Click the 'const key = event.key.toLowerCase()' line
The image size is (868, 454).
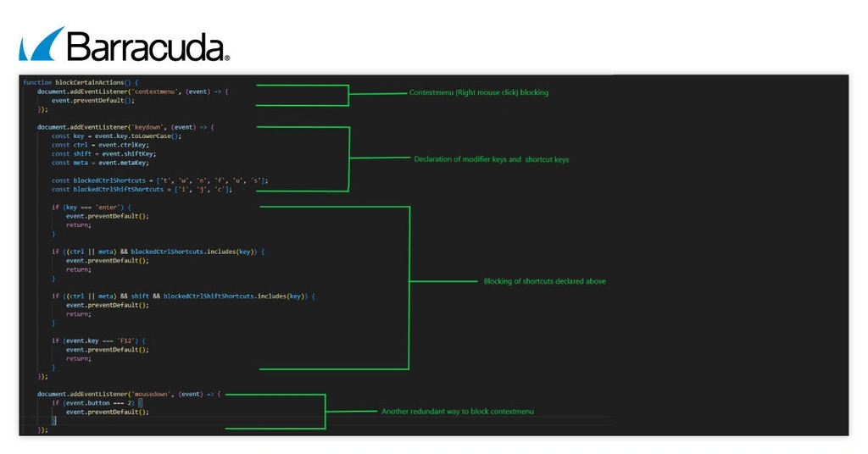(x=116, y=136)
